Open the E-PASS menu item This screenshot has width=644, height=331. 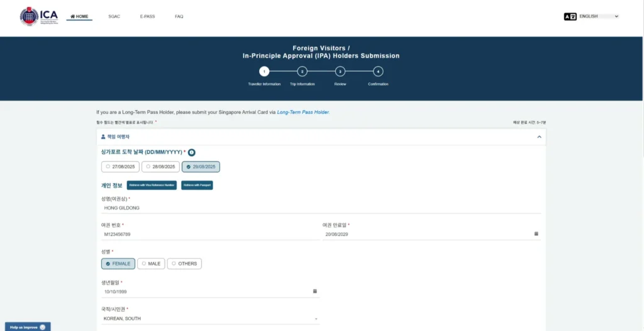[147, 16]
